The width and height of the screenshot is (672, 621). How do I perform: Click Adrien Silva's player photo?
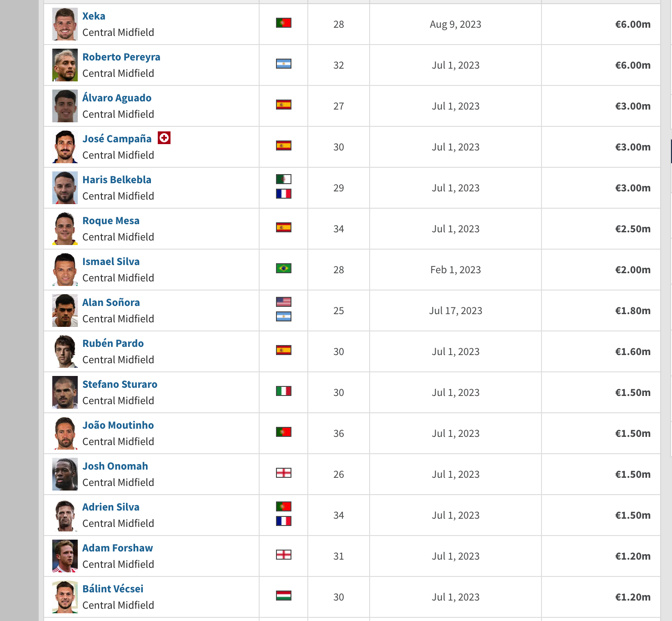[x=65, y=515]
